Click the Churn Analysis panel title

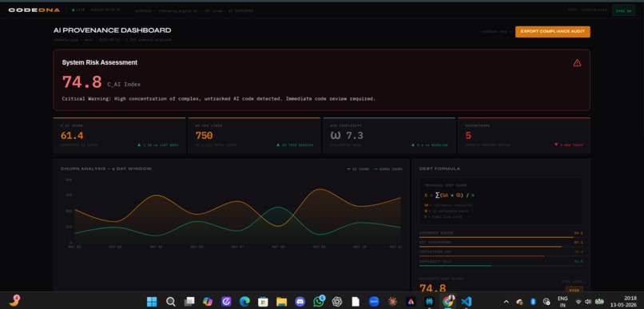click(x=106, y=168)
